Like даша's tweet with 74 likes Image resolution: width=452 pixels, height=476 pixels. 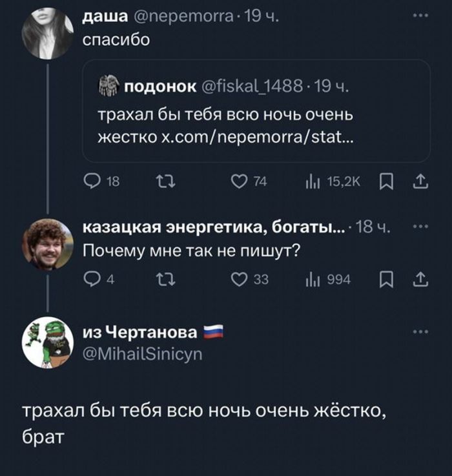coord(239,183)
